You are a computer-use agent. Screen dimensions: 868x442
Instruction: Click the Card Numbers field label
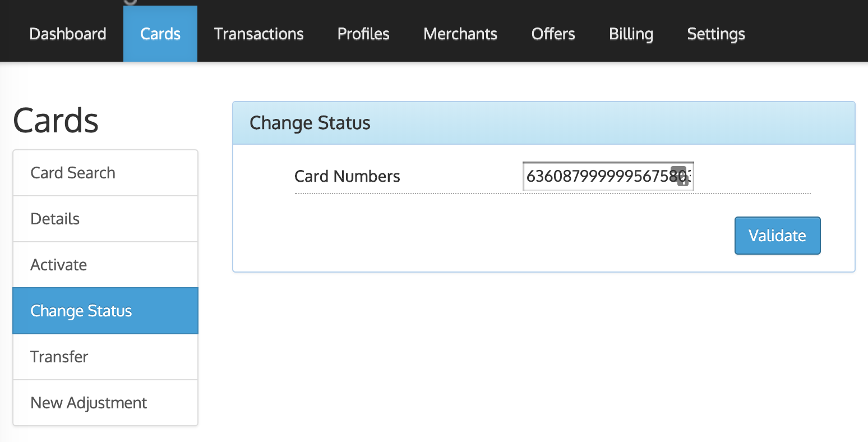(x=347, y=177)
